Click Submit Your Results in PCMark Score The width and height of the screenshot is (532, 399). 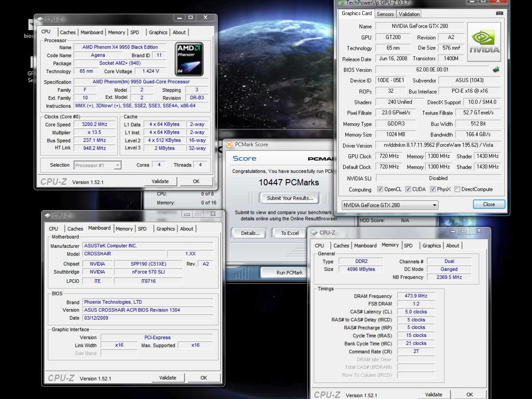[x=290, y=198]
